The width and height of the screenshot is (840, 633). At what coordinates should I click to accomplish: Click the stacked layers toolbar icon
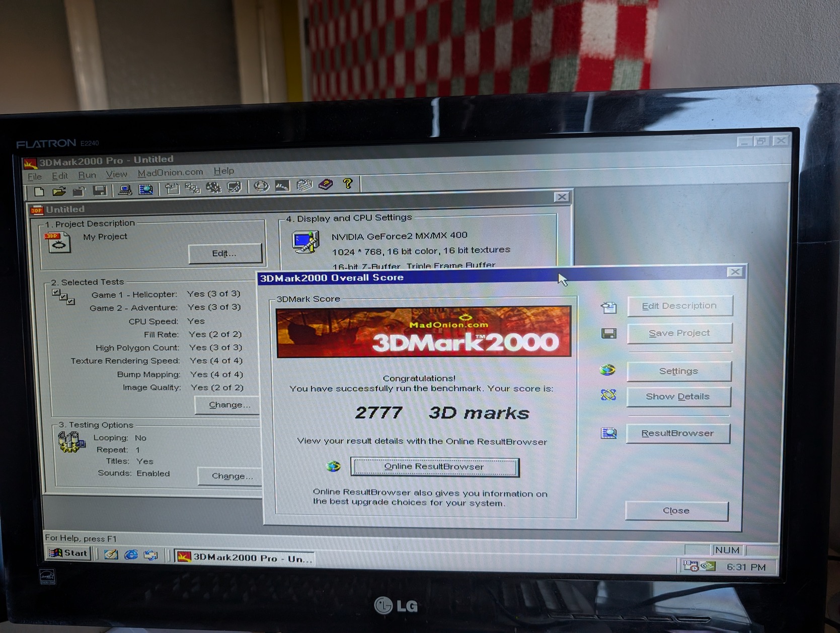click(304, 185)
